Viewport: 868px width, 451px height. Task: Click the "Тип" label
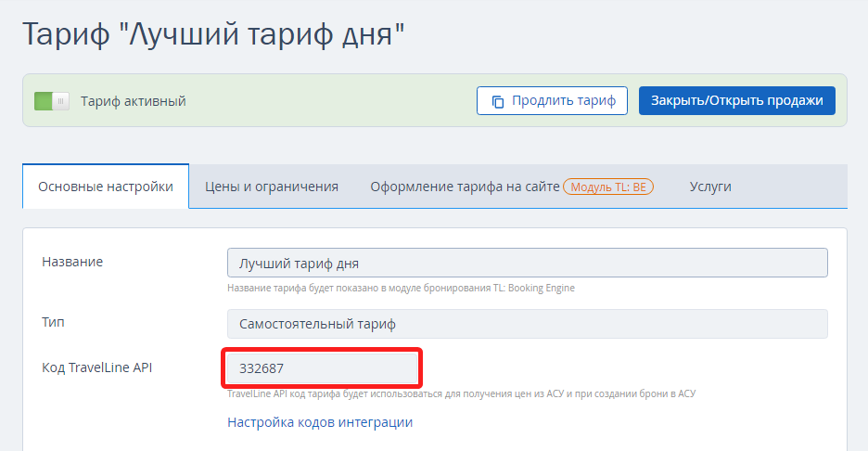(53, 322)
